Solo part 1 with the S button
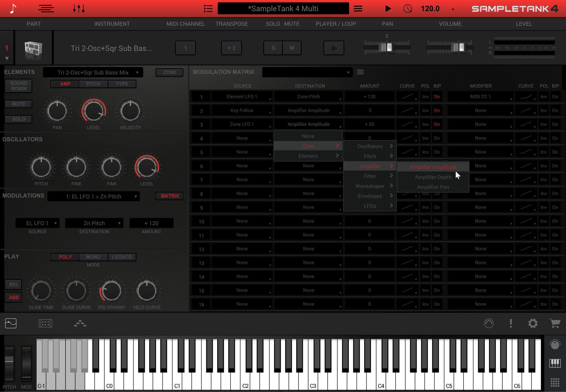The width and height of the screenshot is (566, 392). pyautogui.click(x=273, y=48)
